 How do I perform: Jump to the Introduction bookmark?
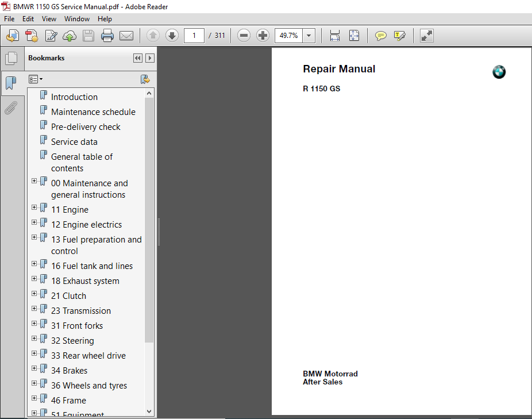tap(74, 97)
